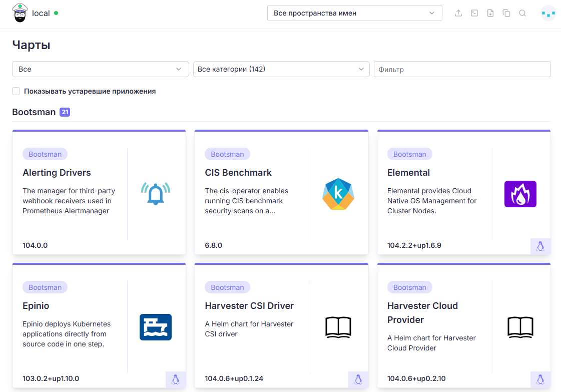Click the Bootsman tag on Elemental card
This screenshot has width=561, height=392.
pos(410,154)
